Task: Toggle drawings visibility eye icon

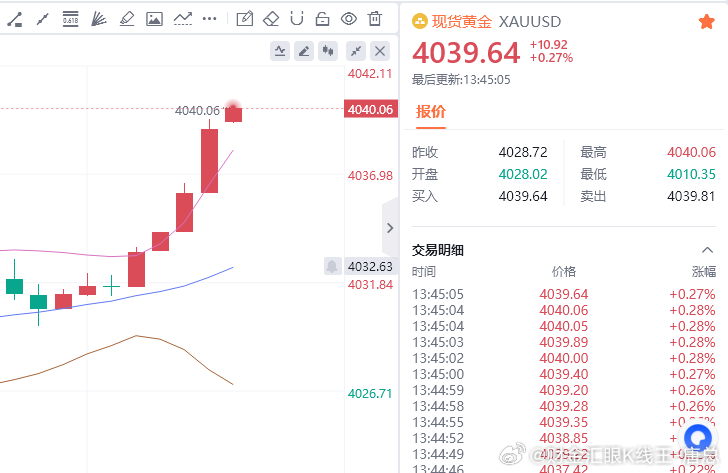Action: click(x=349, y=19)
